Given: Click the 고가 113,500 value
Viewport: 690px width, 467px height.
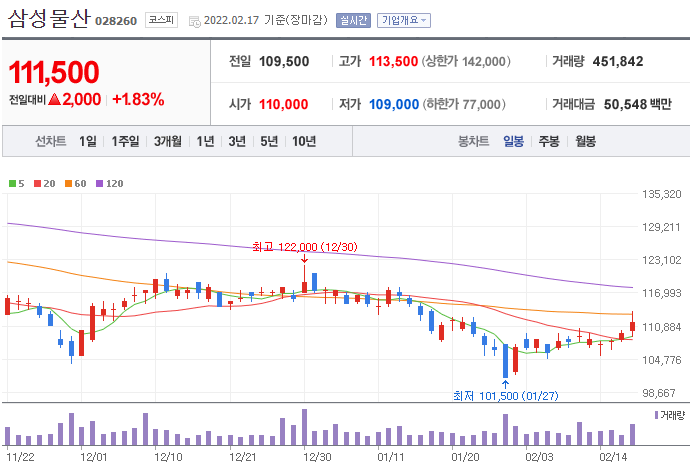Looking at the screenshot, I should click(393, 61).
